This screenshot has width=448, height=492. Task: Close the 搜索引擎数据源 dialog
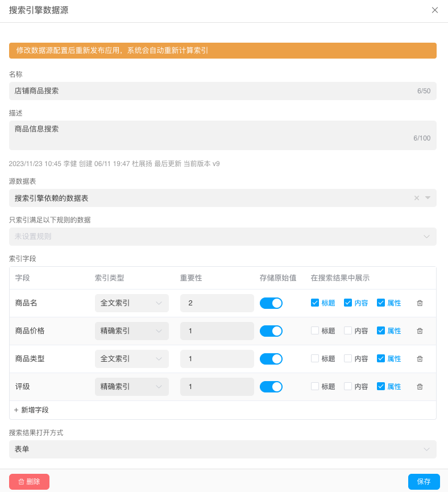coord(435,10)
